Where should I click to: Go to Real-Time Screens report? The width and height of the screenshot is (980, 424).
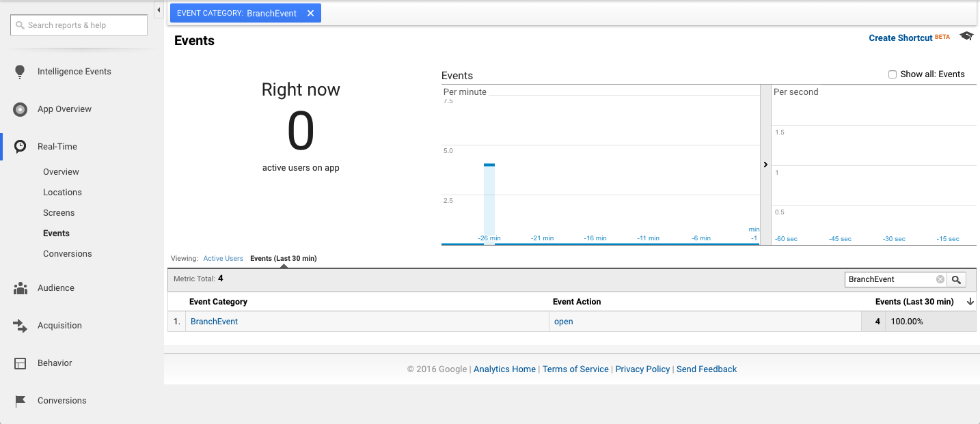point(59,213)
